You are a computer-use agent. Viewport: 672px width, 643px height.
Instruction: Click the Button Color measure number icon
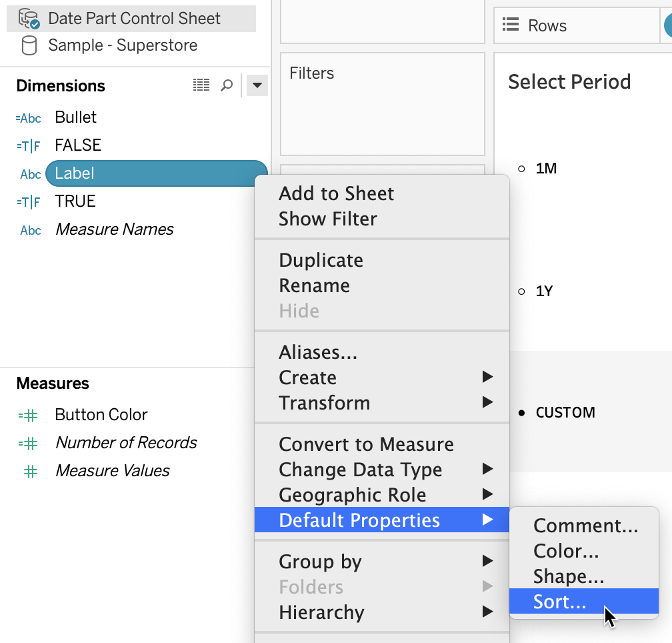click(x=29, y=415)
